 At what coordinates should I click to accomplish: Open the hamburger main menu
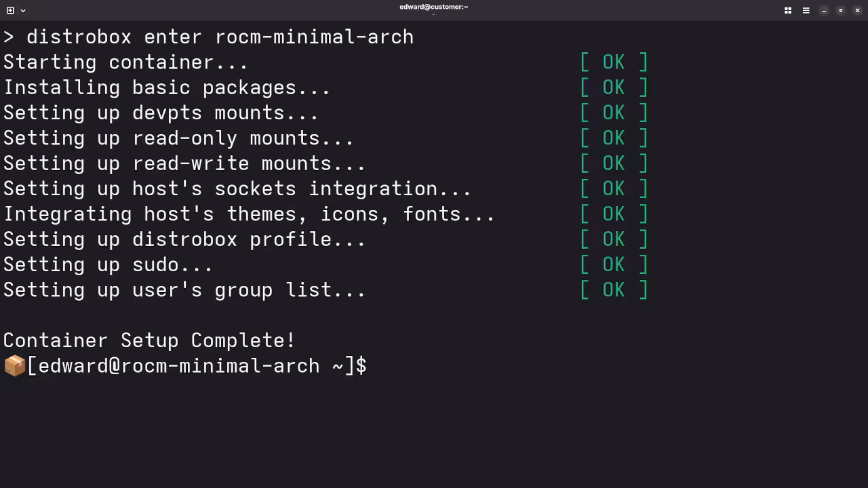[806, 10]
